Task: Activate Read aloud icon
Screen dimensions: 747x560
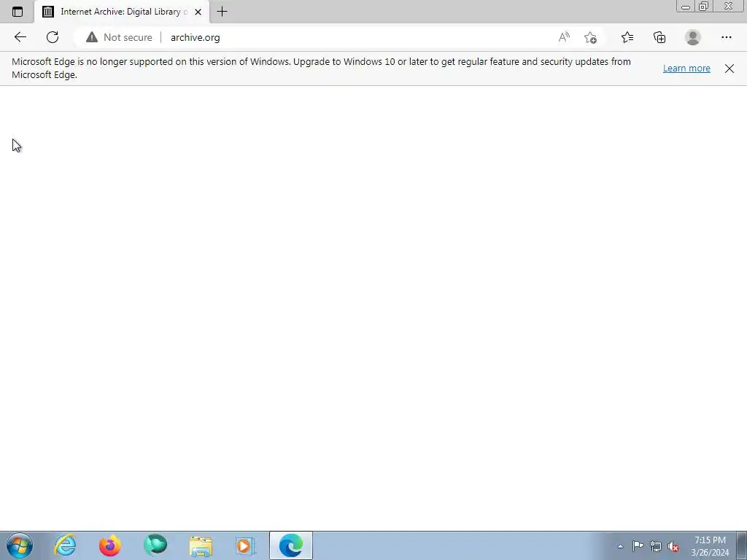Action: [564, 37]
